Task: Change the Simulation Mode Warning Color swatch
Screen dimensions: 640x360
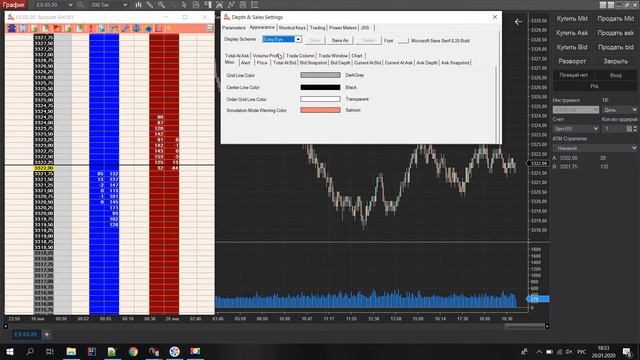Action: click(320, 110)
